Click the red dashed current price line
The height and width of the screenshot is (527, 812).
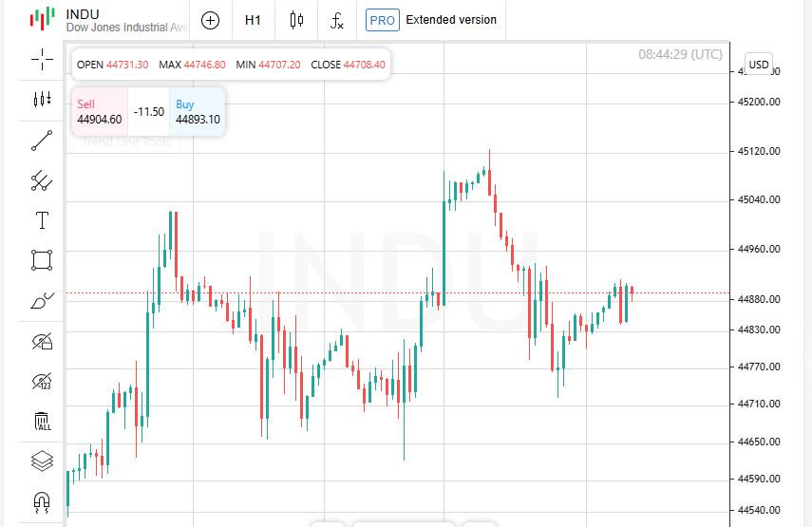[397, 293]
